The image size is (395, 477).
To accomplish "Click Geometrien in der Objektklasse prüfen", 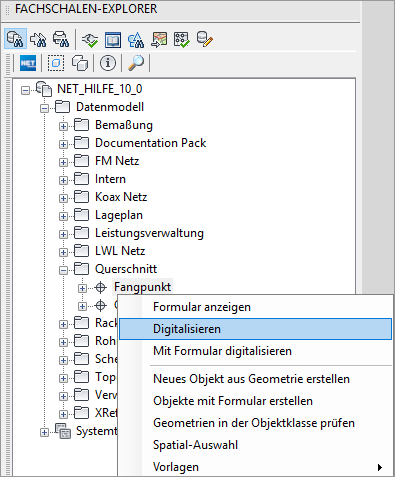I will pos(255,423).
